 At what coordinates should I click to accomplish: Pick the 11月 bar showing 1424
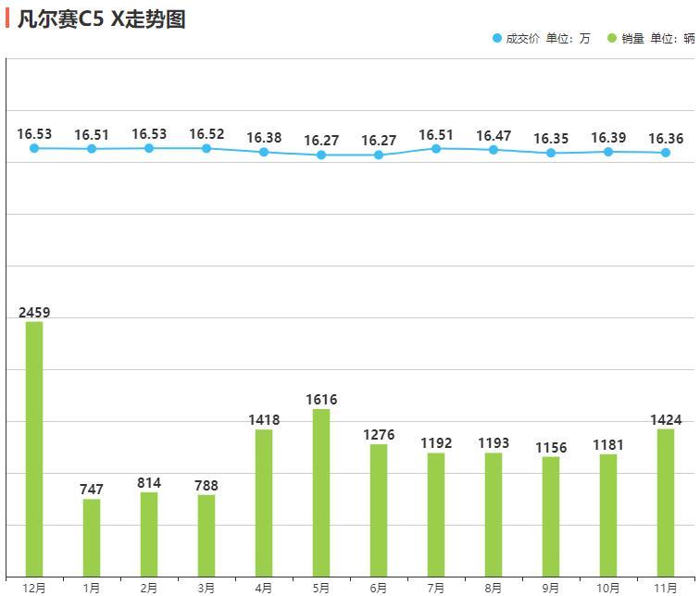pos(666,503)
